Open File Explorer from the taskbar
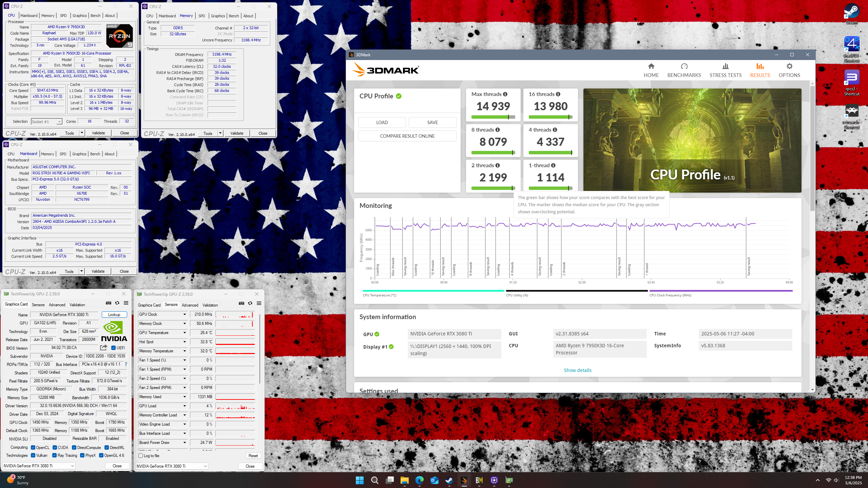Image resolution: width=868 pixels, height=488 pixels. coord(404,480)
